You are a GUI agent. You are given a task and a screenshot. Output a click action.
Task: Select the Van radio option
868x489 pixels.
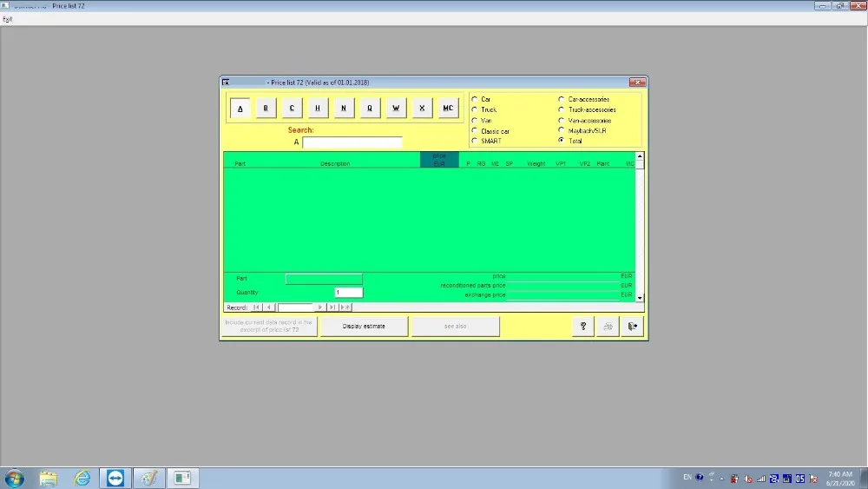click(475, 120)
